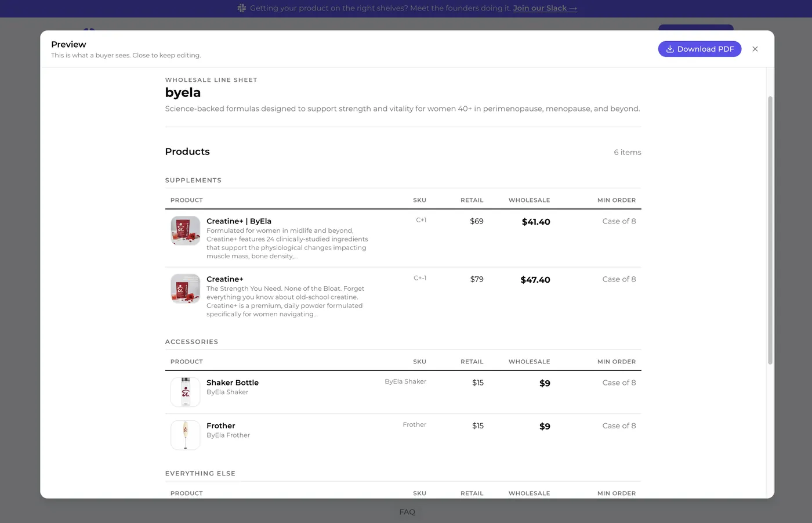812x523 pixels.
Task: Click the FAQ link behind the modal
Action: (407, 512)
